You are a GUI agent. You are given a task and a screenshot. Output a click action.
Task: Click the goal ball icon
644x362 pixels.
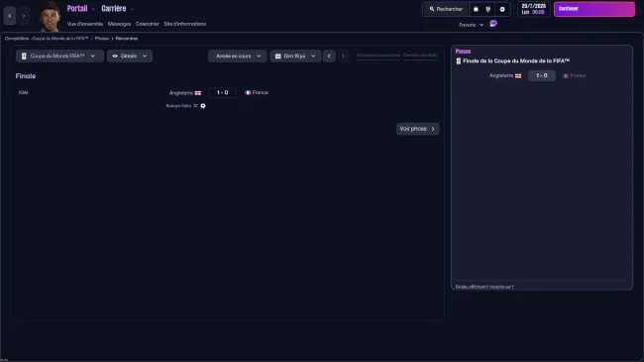point(203,106)
